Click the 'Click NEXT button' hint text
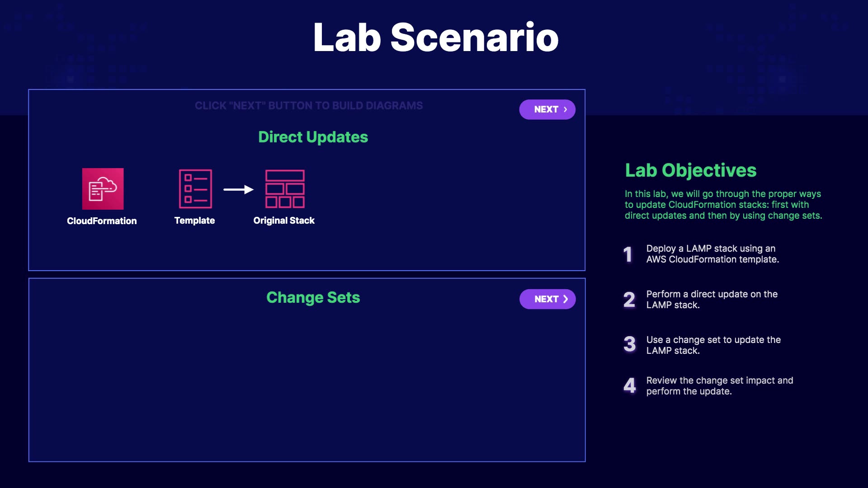This screenshot has height=488, width=868. 309,106
